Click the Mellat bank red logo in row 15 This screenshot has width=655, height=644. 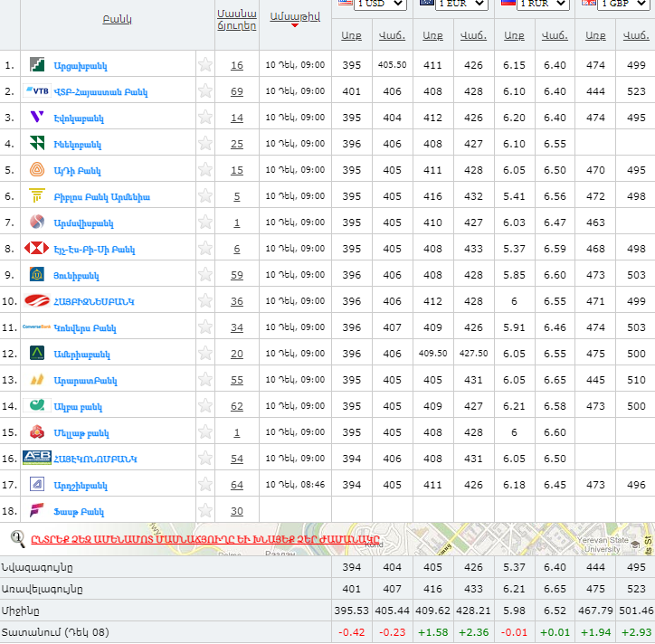(x=37, y=431)
